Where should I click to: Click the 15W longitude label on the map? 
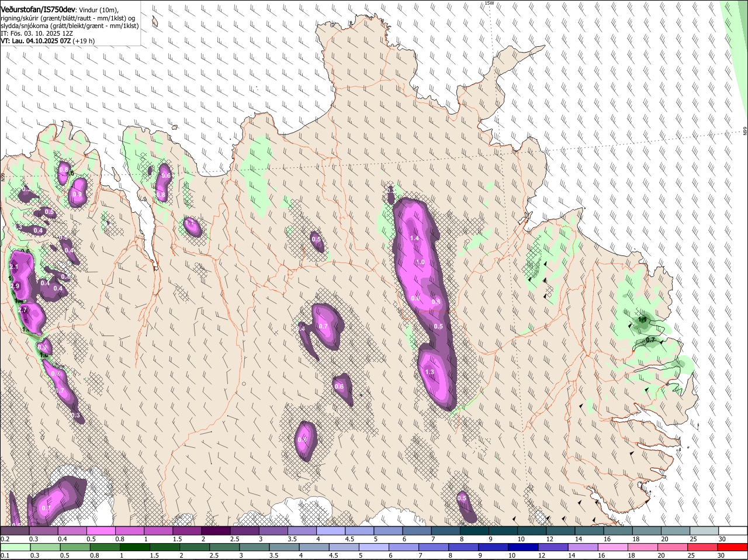pos(489,3)
